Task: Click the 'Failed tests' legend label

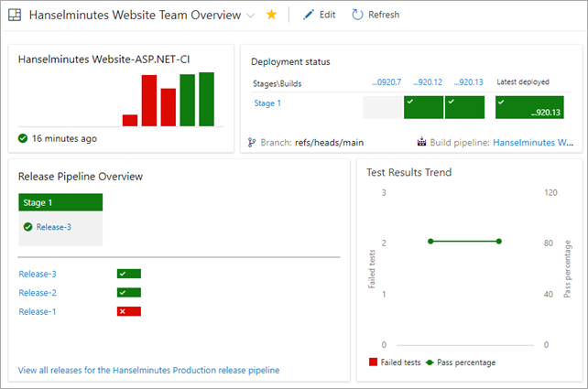Action: pos(400,362)
